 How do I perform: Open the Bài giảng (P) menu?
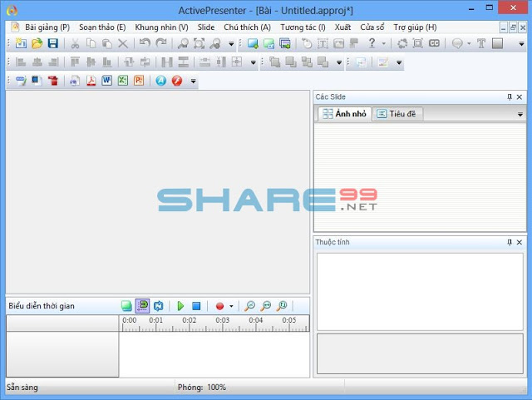[47, 27]
